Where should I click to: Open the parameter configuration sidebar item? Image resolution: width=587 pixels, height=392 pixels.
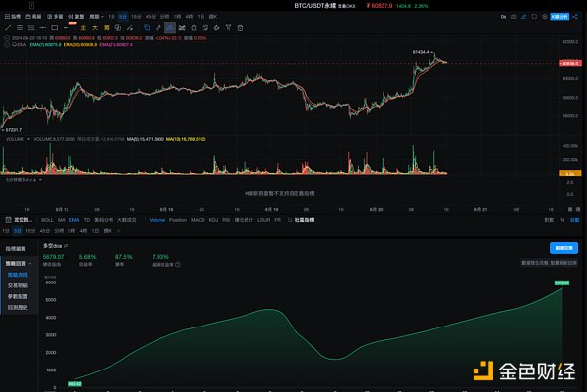click(x=18, y=296)
